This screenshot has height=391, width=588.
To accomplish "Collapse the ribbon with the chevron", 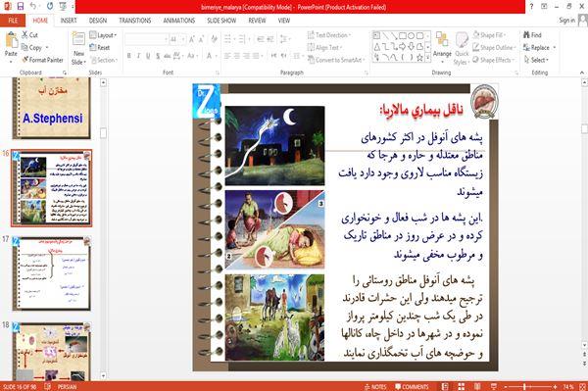I will click(x=581, y=73).
